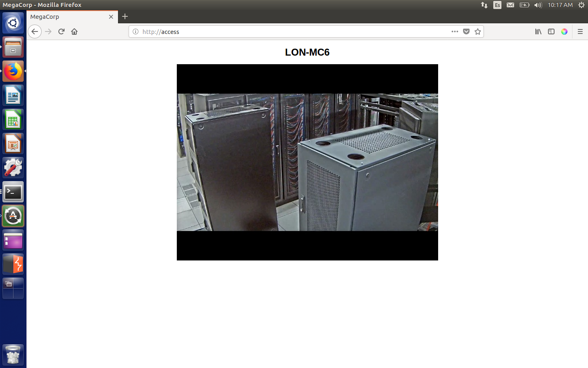Screen dimensions: 588x368
Task: Open the Terminal from the launcher
Action: point(13,192)
